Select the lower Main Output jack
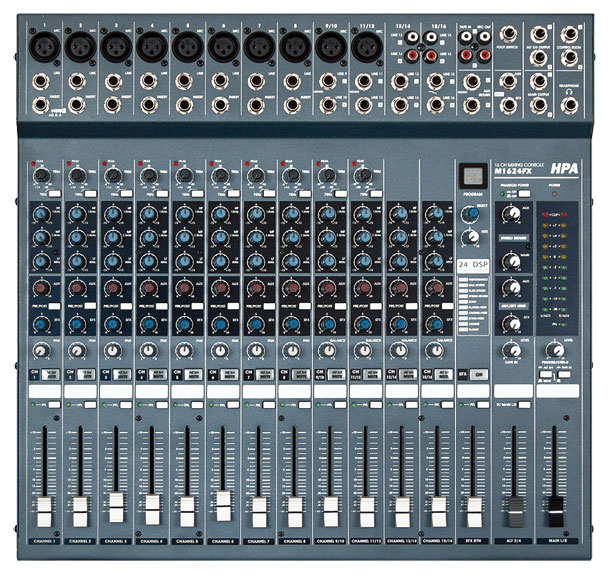Image resolution: width=609 pixels, height=575 pixels. point(539,105)
